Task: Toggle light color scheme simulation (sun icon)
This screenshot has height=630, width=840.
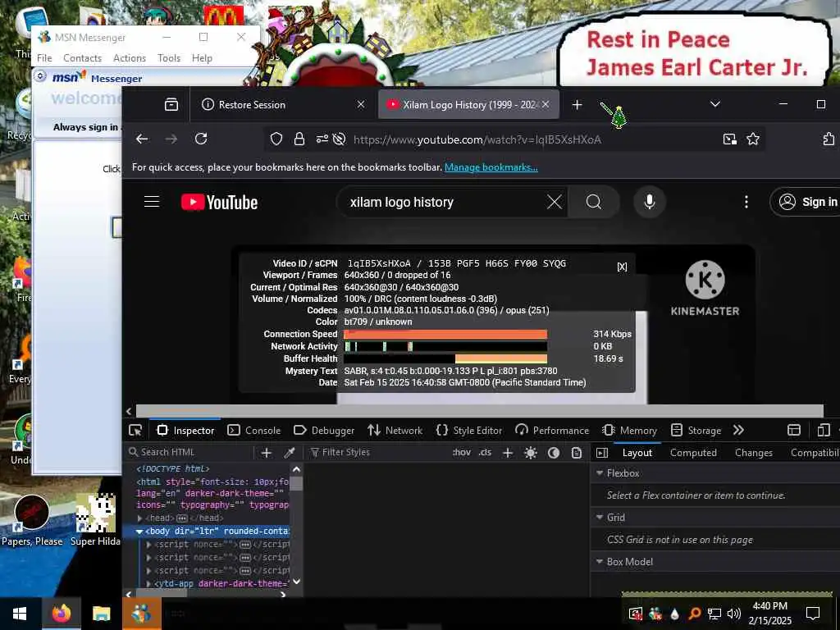Action: 531,453
